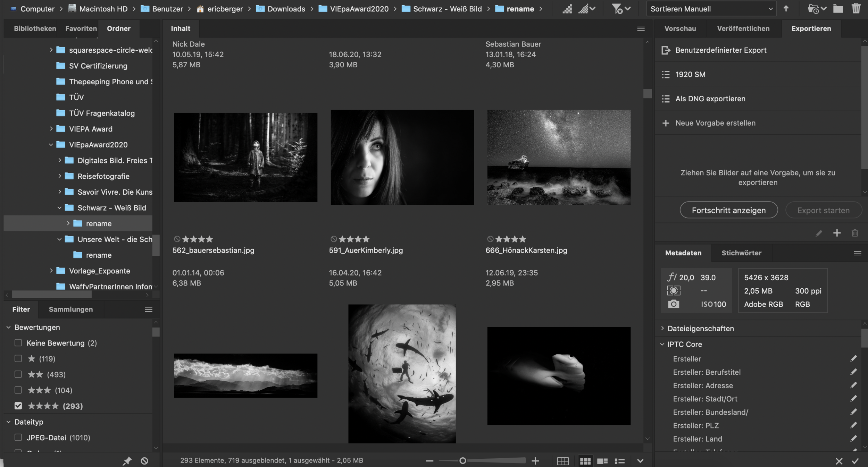Click the trash icon in top toolbar
The image size is (868, 467).
pyautogui.click(x=856, y=8)
